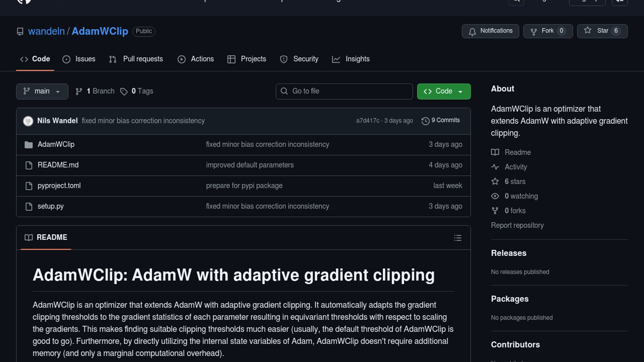The image size is (644, 362).
Task: Click the Go to file search field
Action: pos(344,92)
